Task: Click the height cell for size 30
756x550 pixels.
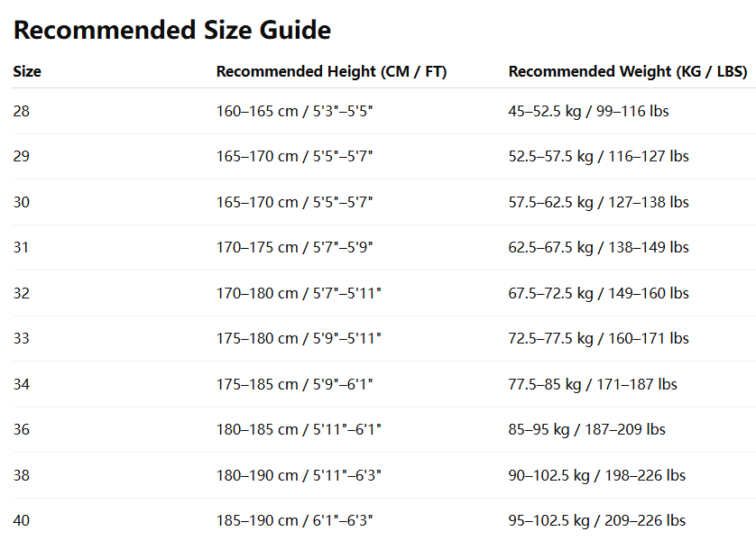Action: tap(294, 202)
